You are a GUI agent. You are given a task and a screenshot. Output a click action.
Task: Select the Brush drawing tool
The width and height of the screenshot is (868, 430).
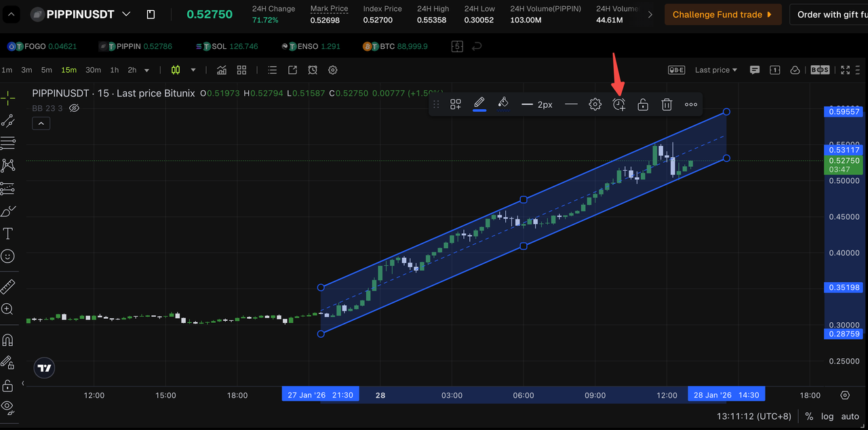click(9, 211)
